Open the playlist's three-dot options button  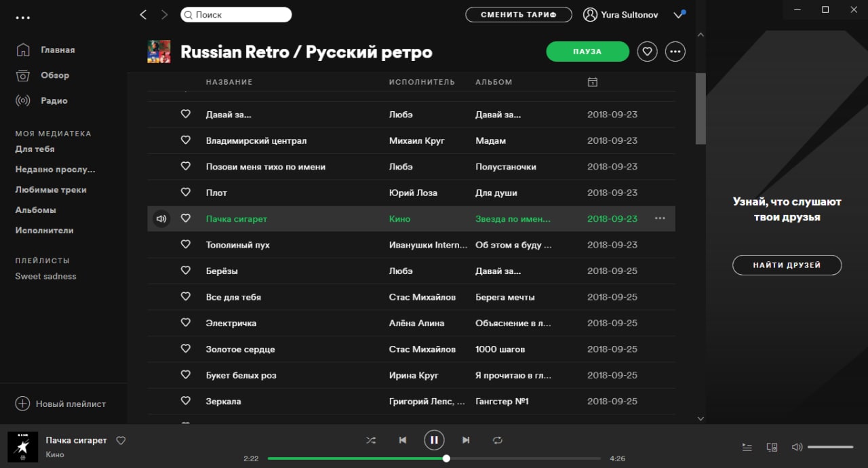[675, 52]
